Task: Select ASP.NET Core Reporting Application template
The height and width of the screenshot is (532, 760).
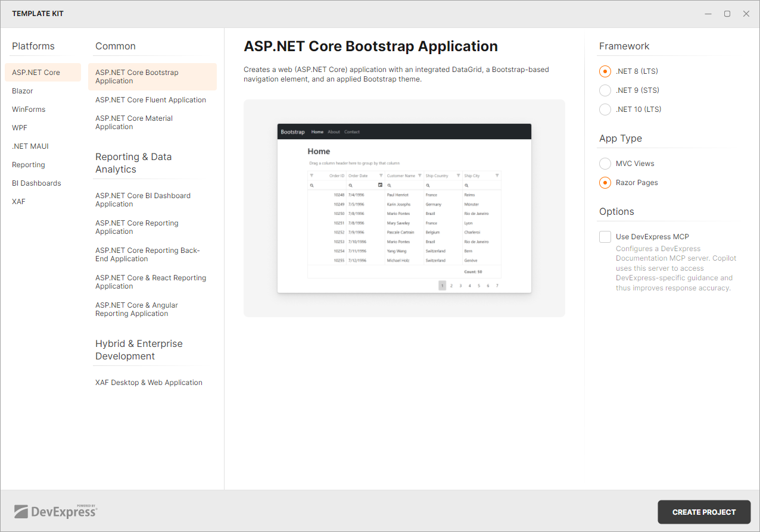Action: tap(136, 227)
